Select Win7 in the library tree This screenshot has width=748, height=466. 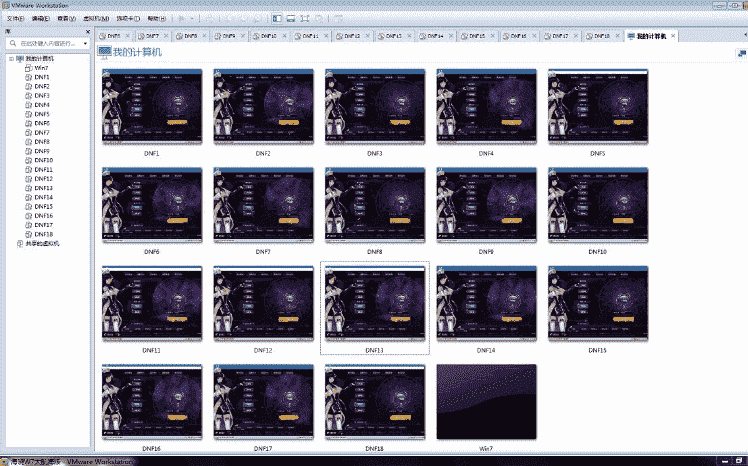coord(41,68)
